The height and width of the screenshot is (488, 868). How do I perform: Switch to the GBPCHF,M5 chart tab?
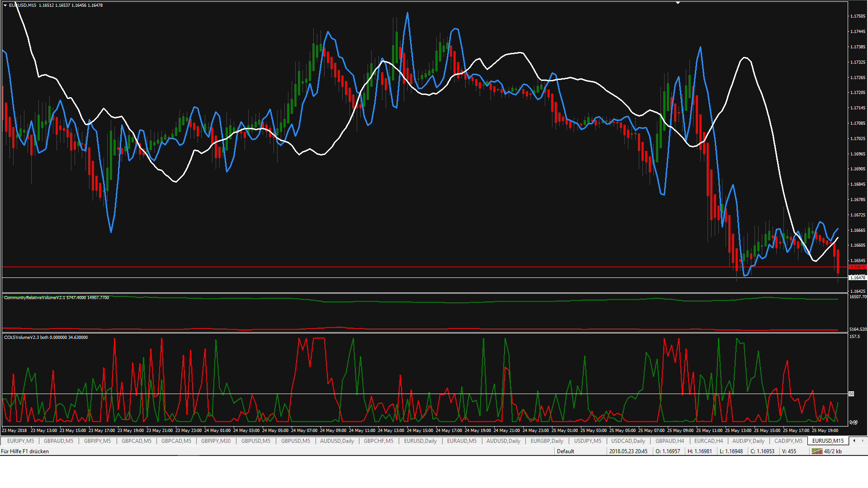point(378,441)
